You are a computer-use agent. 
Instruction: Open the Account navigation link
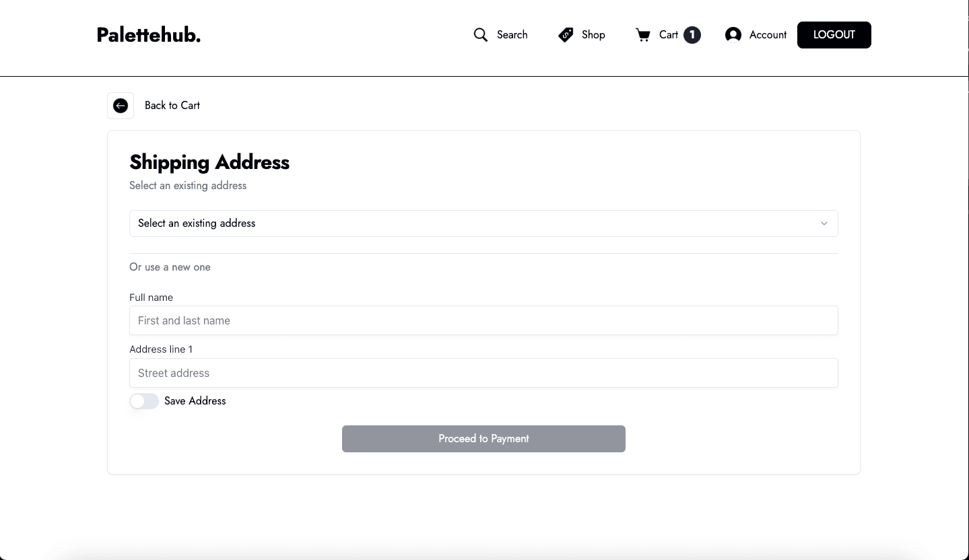tap(768, 35)
